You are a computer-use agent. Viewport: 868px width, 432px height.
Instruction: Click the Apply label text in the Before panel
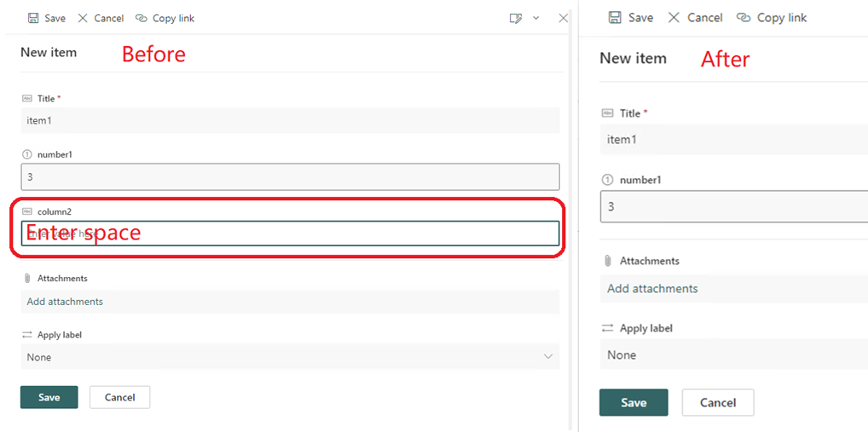pyautogui.click(x=60, y=335)
